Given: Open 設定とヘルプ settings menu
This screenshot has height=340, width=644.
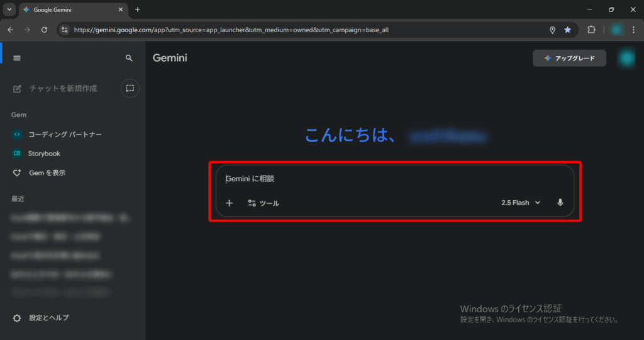Looking at the screenshot, I should click(42, 318).
